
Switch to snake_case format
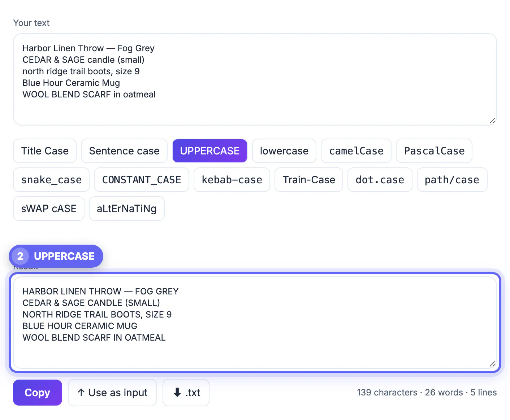(x=51, y=180)
